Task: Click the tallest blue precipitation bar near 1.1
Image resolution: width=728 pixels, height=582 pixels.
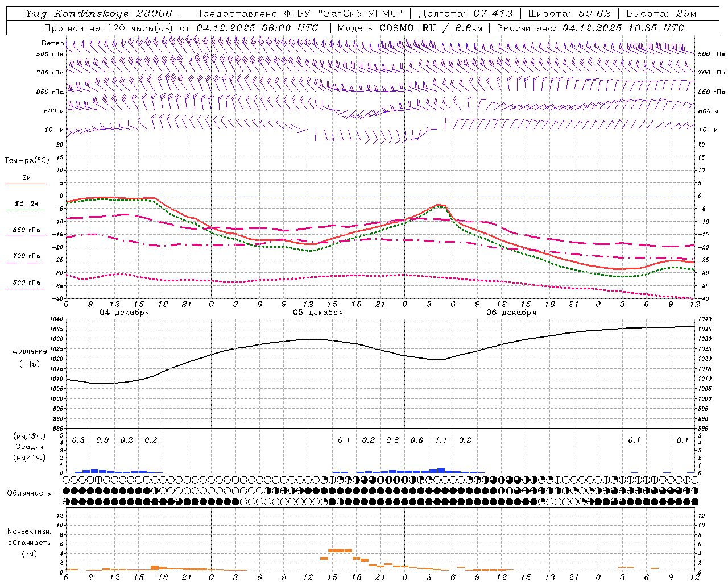Action: click(x=441, y=471)
